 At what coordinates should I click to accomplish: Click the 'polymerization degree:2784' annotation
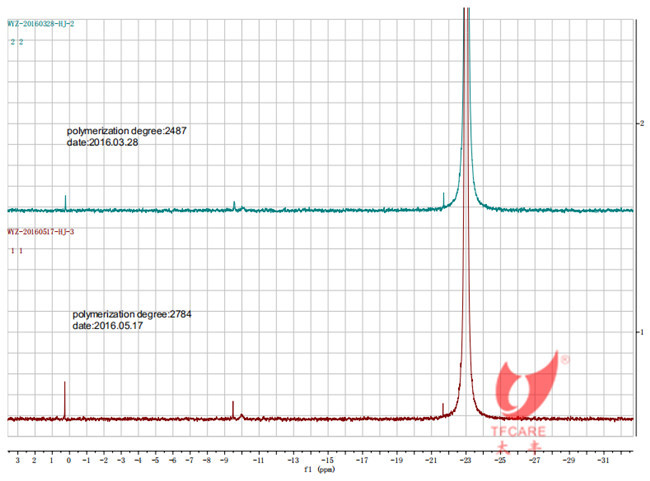pos(131,314)
